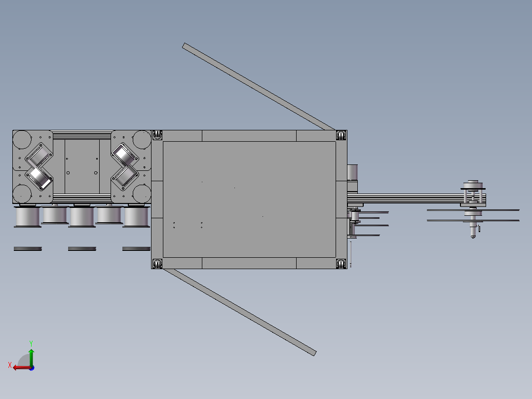Select the upper-right diamond-shaped roller in left assembly
Screen dimensions: 532x399
coord(124,155)
